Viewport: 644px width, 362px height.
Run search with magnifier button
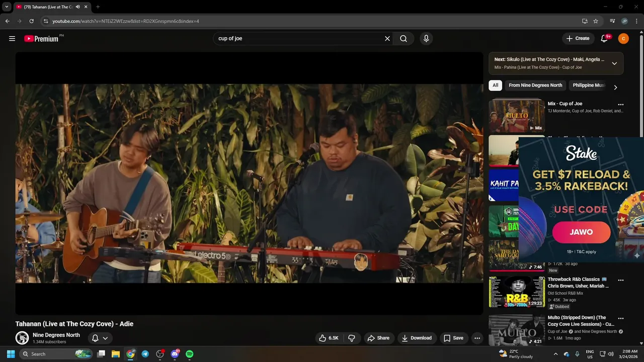(404, 38)
